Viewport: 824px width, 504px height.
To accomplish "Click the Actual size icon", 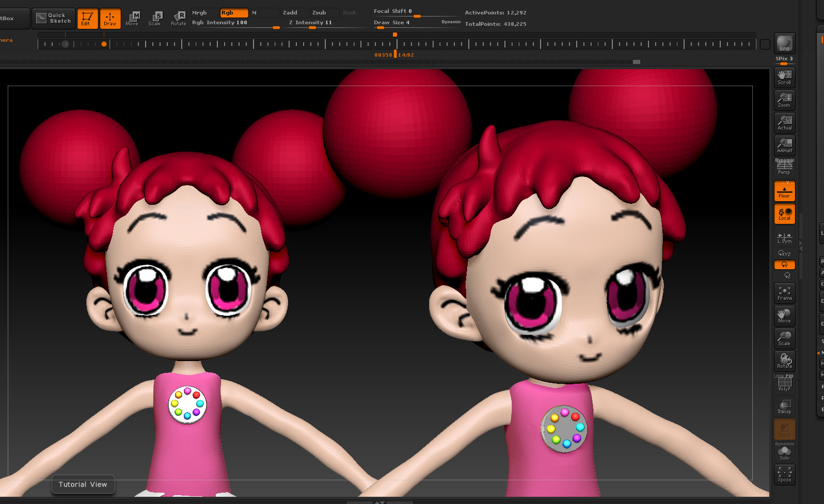I will coord(784,123).
